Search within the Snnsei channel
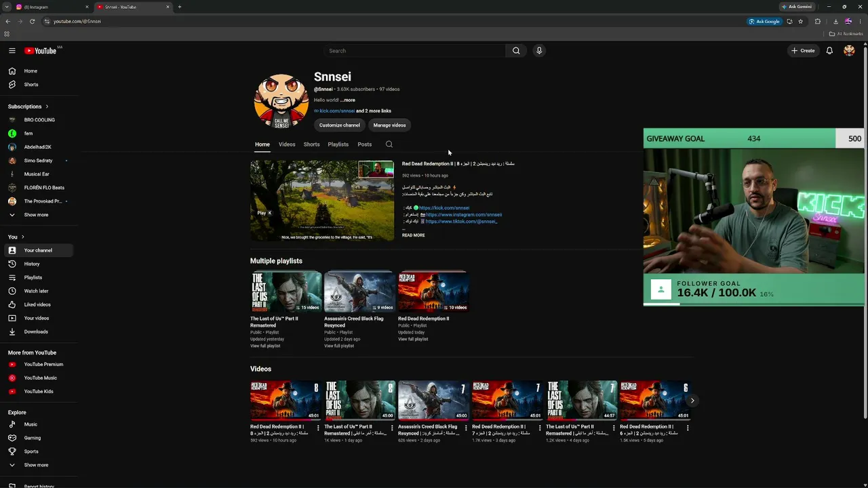 389,144
